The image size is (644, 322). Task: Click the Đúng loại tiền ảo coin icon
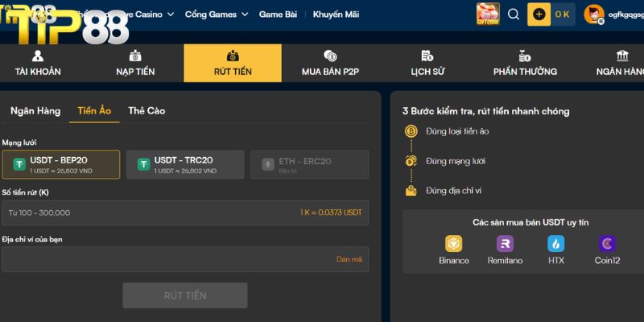tap(411, 131)
